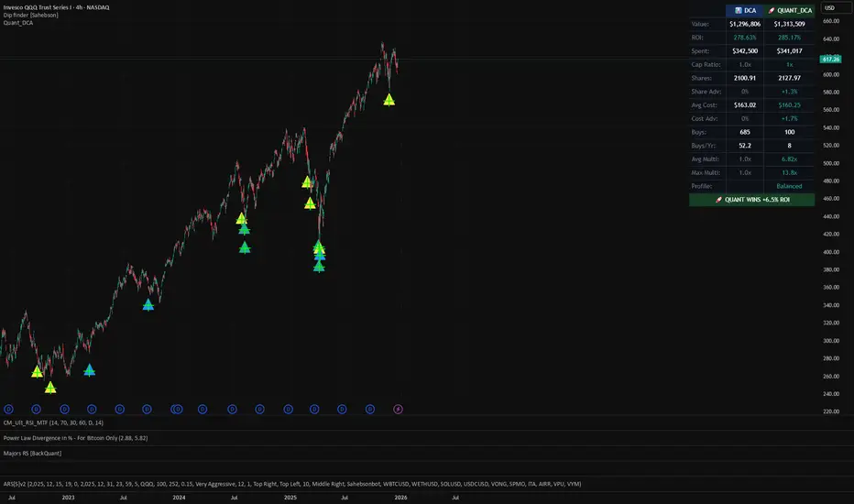Select the ARS[S]v2 indicator legend row

pyautogui.click(x=292, y=484)
